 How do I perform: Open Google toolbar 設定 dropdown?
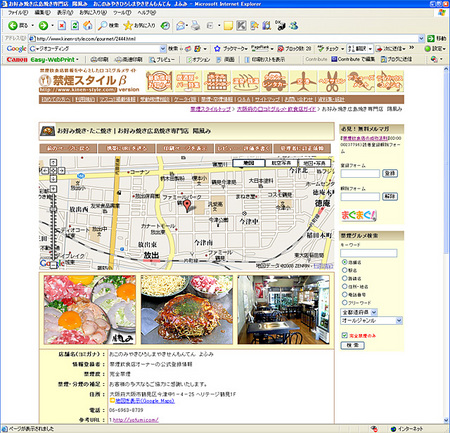[x=435, y=49]
